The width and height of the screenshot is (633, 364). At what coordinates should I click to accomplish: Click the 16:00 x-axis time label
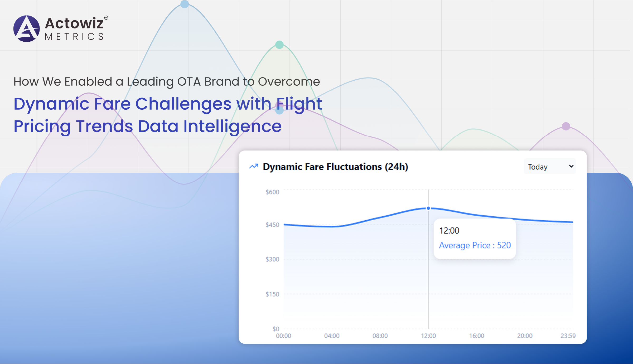(x=476, y=336)
